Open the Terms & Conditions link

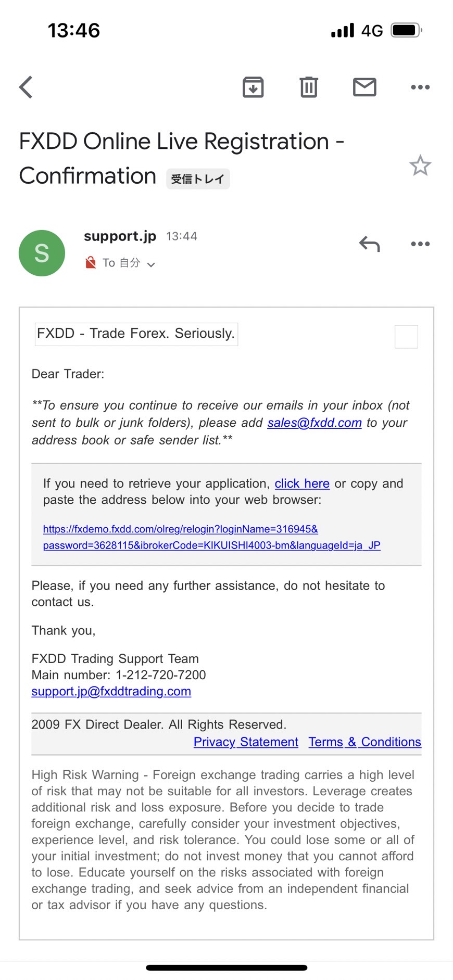coord(364,742)
